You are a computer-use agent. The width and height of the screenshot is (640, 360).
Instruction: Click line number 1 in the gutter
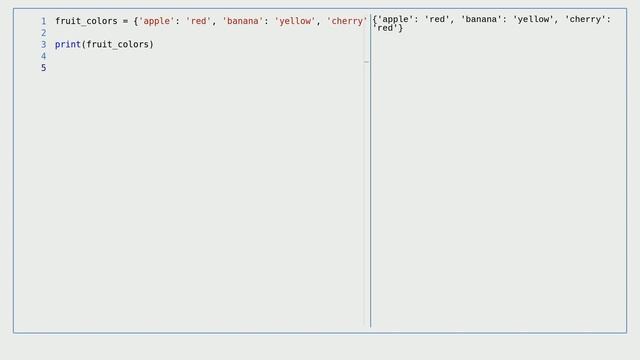pyautogui.click(x=44, y=21)
